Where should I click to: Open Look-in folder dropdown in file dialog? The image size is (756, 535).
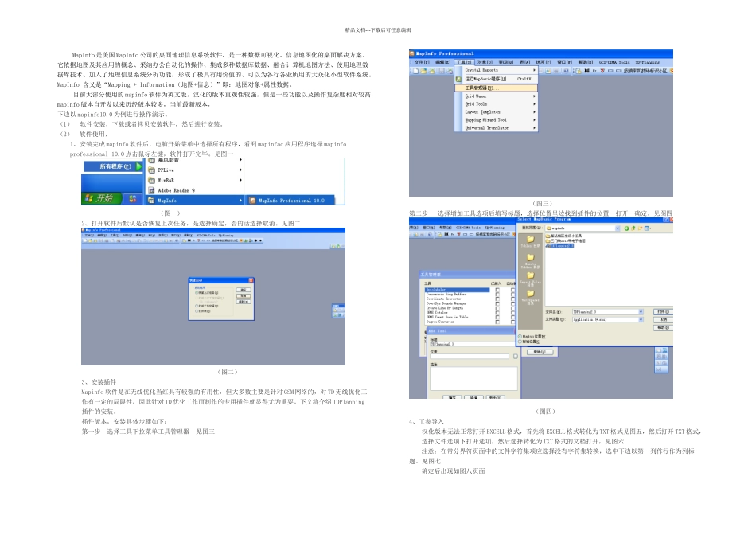(x=618, y=228)
